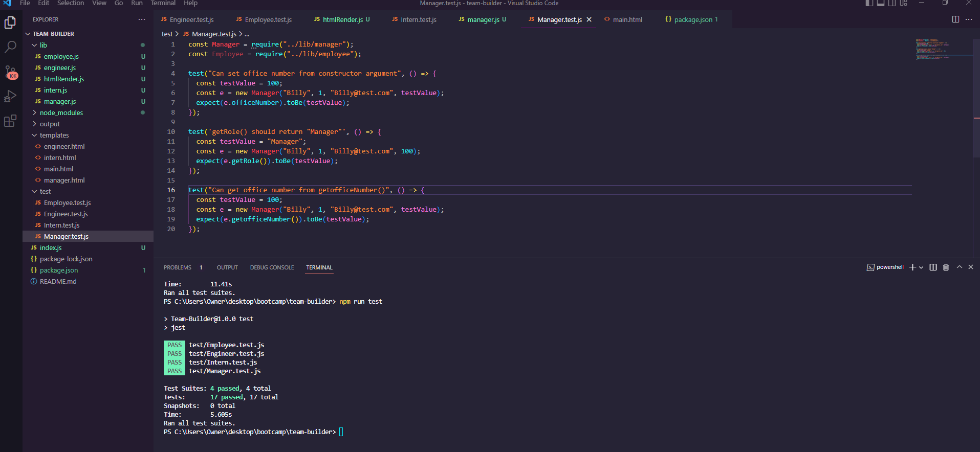The width and height of the screenshot is (980, 452).
Task: Switch to the package.json tab
Action: [691, 19]
